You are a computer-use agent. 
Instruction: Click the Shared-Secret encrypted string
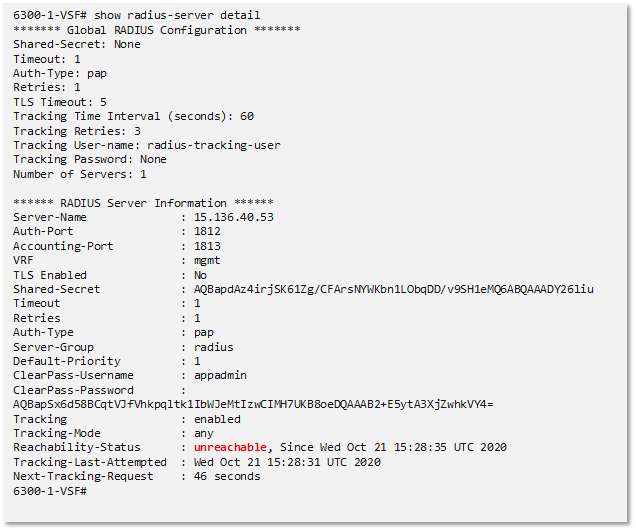[x=393, y=290]
